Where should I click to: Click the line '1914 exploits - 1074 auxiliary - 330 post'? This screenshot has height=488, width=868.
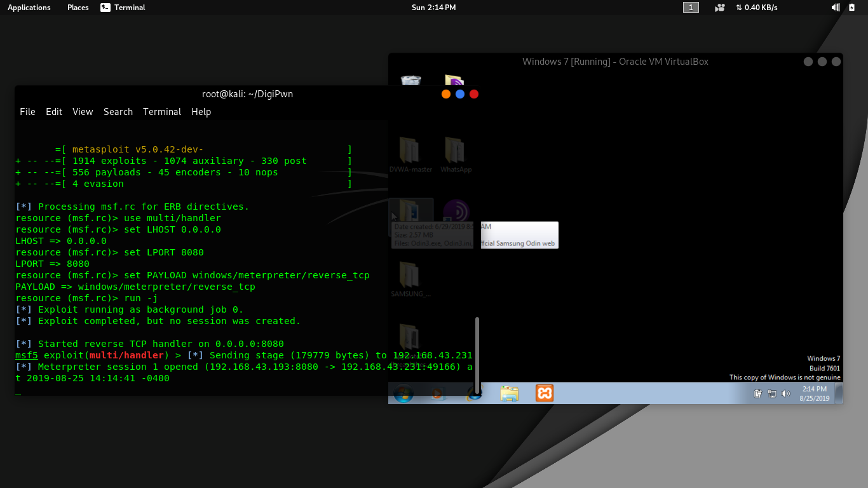[x=189, y=161]
